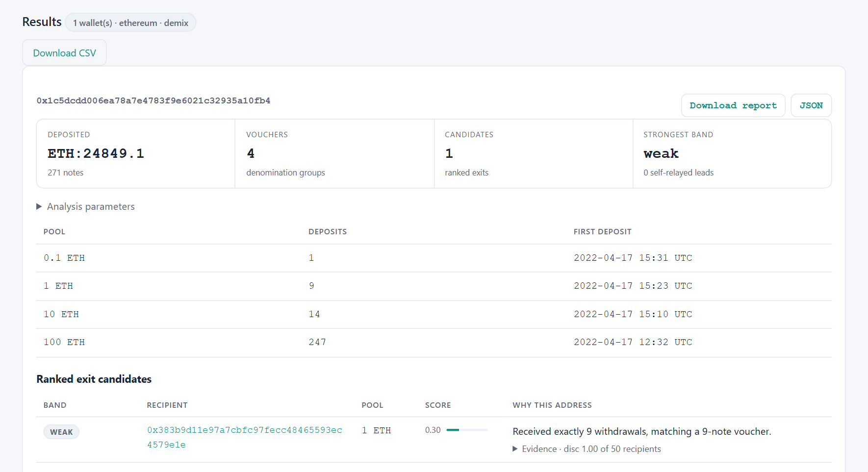Screen dimensions: 868x472
Task: Click the WEAK band badge
Action: pyautogui.click(x=61, y=432)
